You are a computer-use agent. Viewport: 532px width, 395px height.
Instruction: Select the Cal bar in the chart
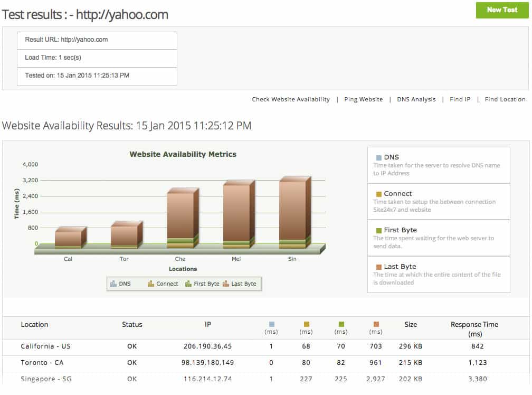70,238
